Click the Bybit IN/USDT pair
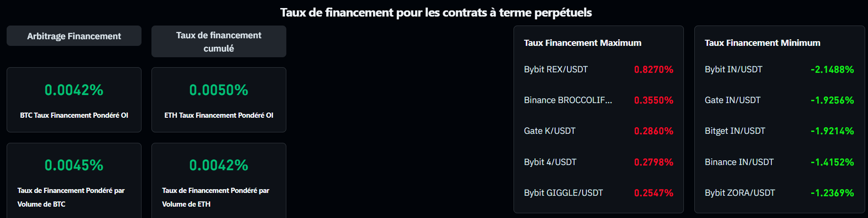The width and height of the screenshot is (868, 218). (x=734, y=70)
